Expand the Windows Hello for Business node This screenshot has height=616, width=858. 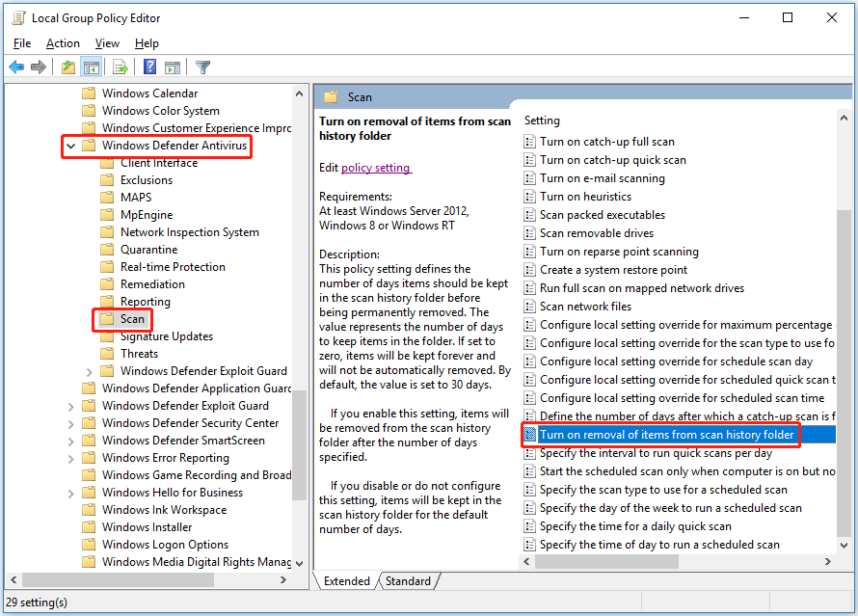click(x=70, y=494)
